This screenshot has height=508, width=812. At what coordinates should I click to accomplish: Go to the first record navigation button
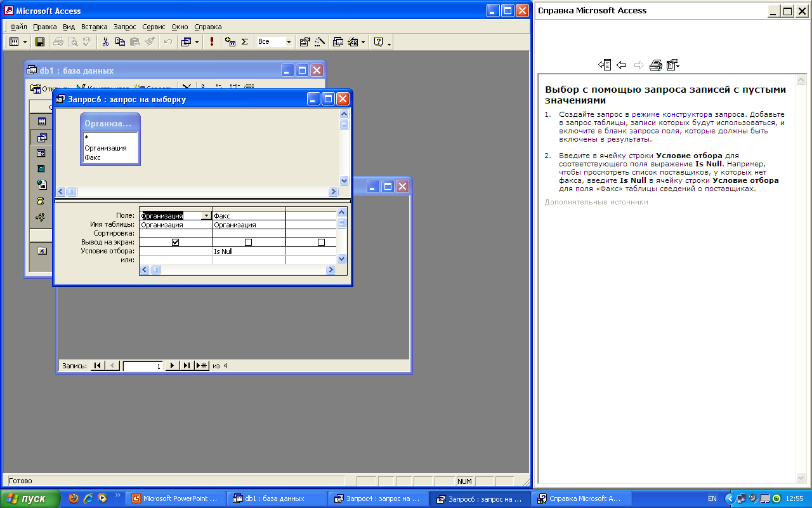pyautogui.click(x=98, y=366)
